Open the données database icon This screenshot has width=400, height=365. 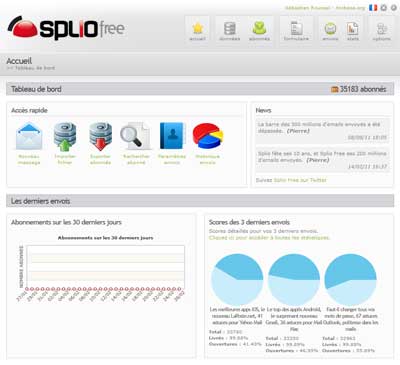coord(230,29)
